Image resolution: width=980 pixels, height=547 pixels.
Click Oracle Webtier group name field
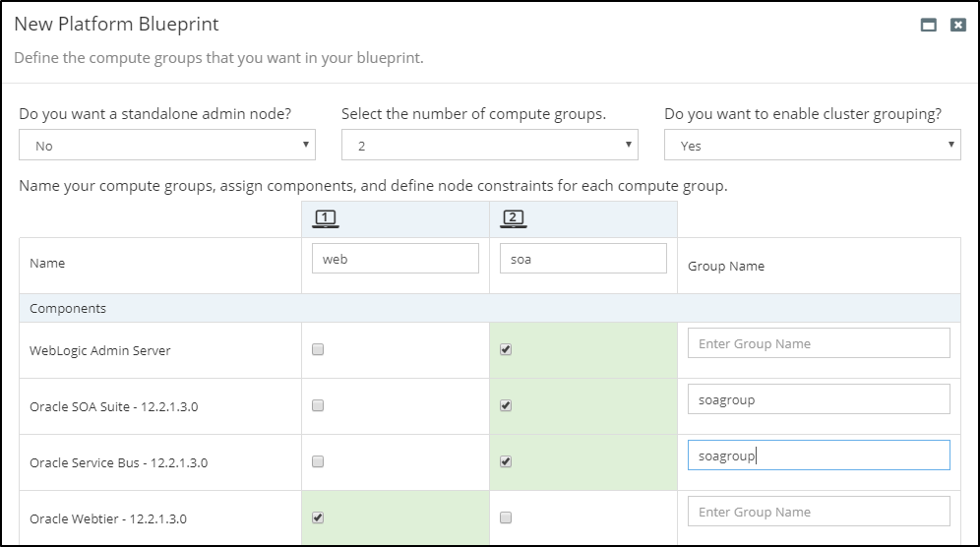pyautogui.click(x=819, y=512)
